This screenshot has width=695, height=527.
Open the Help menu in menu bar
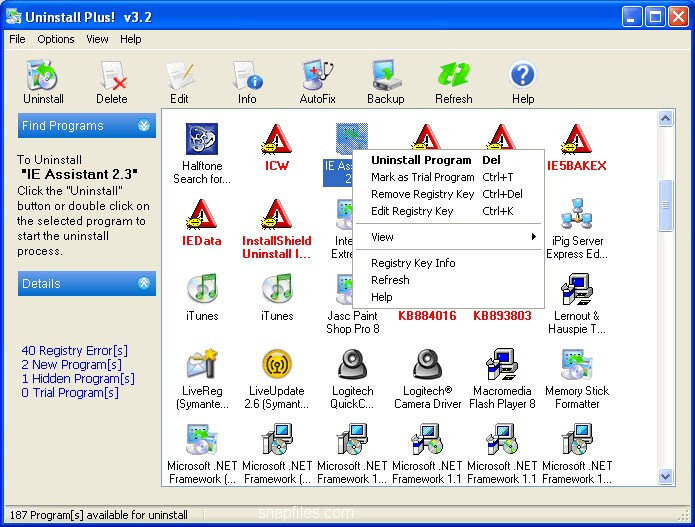[130, 39]
